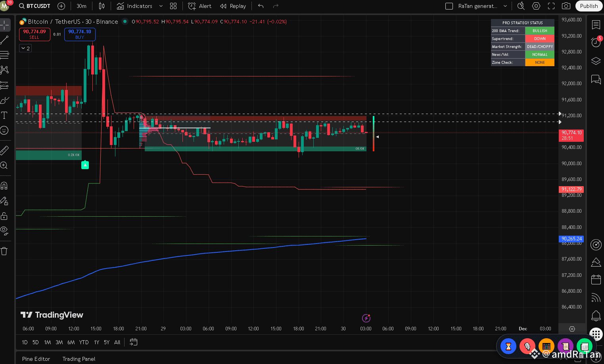The image size is (604, 364).
Task: Set date range to 5D
Action: [x=36, y=342]
